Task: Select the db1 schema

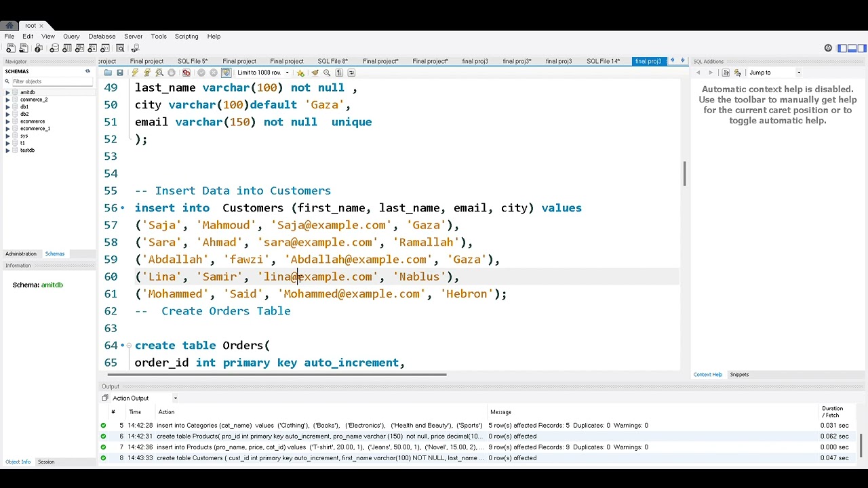Action: pos(24,106)
